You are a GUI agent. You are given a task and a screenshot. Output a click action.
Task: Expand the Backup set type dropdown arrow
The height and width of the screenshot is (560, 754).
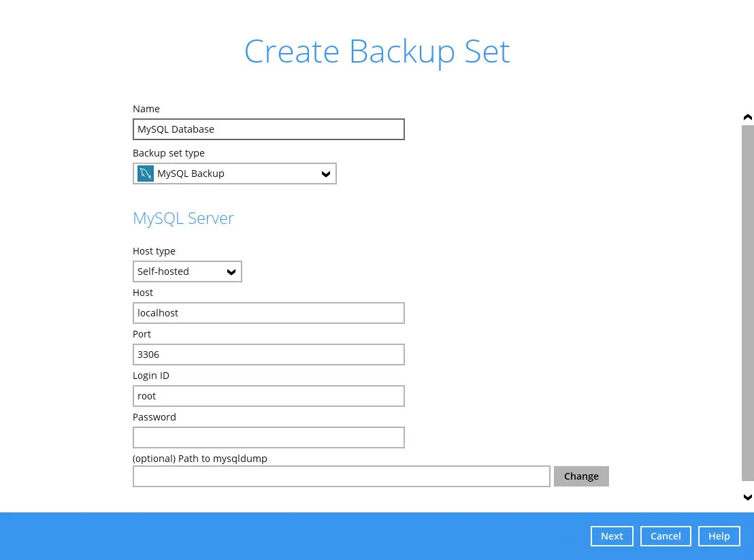[x=326, y=174]
